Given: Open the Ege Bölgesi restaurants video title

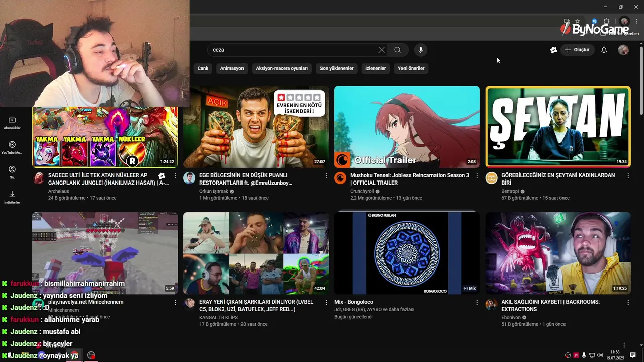Looking at the screenshot, I should pos(246,179).
